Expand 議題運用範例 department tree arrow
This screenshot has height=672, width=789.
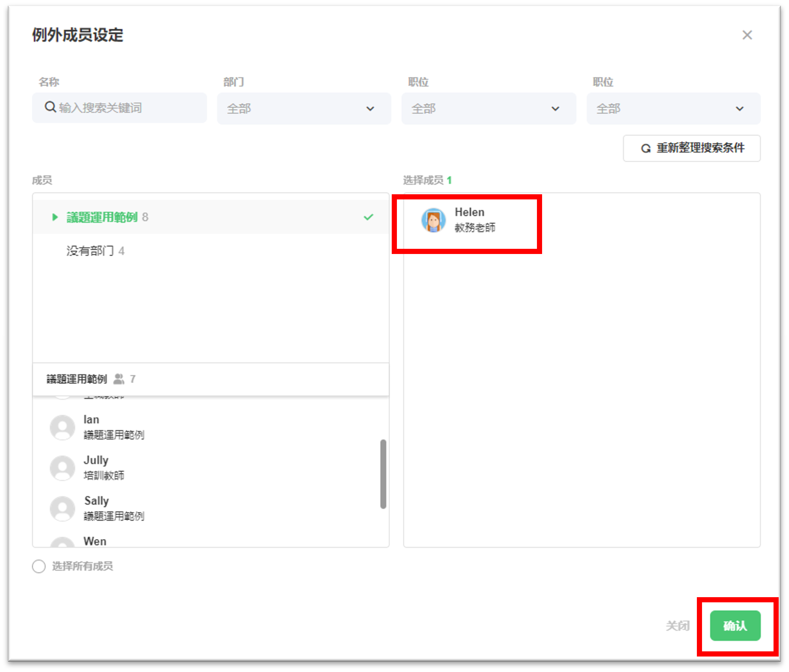point(55,217)
